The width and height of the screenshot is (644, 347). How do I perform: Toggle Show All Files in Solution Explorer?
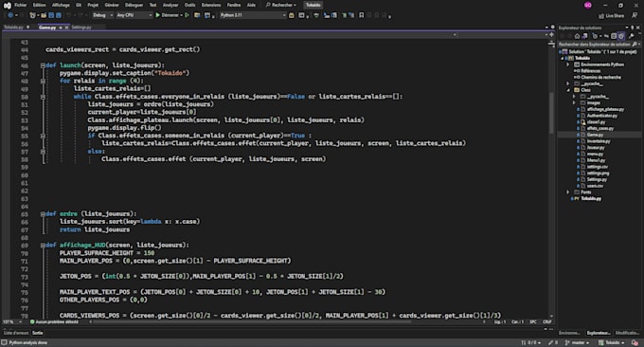click(x=614, y=36)
